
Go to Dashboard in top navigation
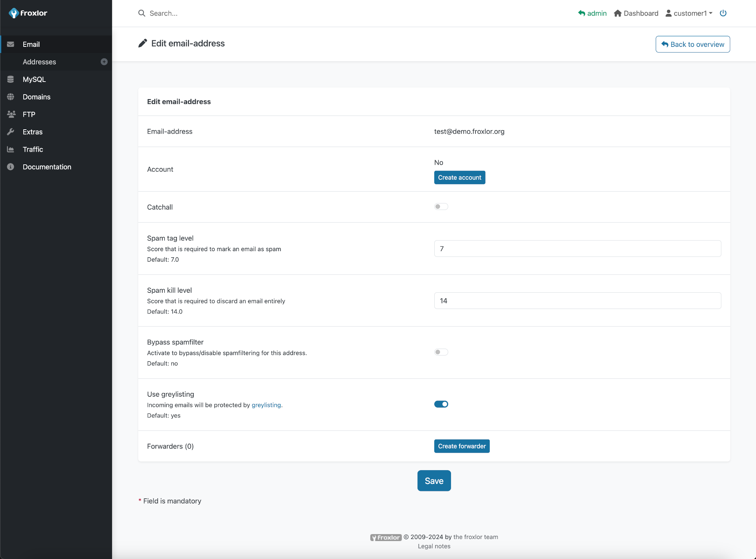point(636,13)
